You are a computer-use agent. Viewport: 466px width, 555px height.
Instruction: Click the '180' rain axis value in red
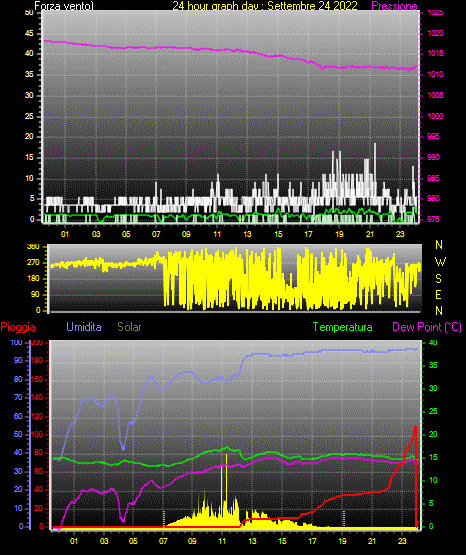point(37,360)
